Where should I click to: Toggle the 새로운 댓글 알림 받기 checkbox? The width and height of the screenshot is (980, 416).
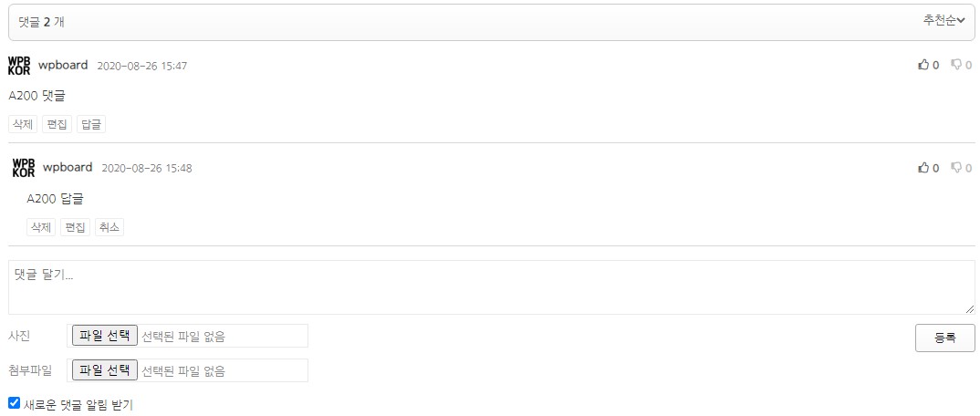pyautogui.click(x=14, y=401)
